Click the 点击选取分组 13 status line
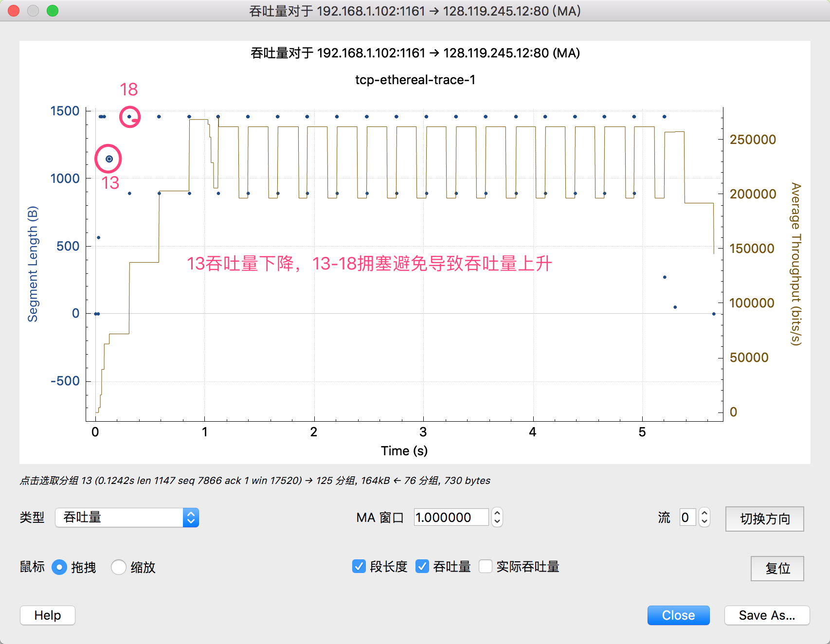Image resolution: width=830 pixels, height=644 pixels. point(255,481)
